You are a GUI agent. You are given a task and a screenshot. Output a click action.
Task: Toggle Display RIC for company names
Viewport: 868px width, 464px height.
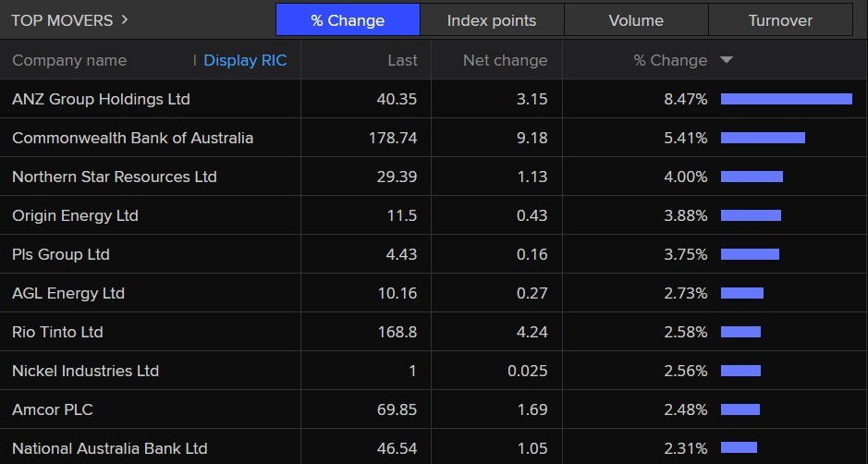(245, 60)
